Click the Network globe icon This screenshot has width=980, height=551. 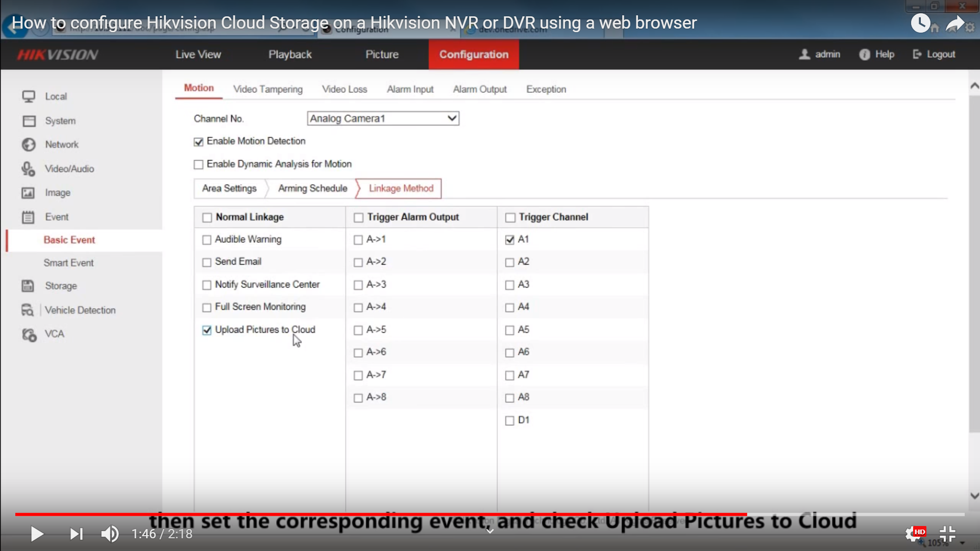[x=29, y=144]
